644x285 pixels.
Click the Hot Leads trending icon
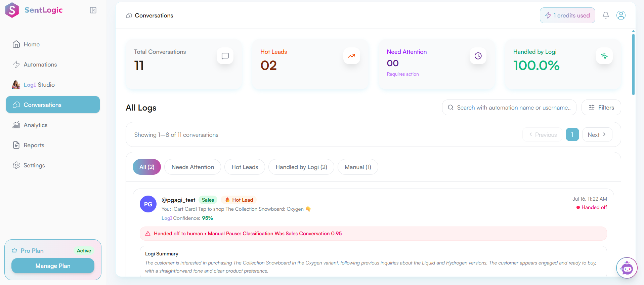pyautogui.click(x=351, y=56)
